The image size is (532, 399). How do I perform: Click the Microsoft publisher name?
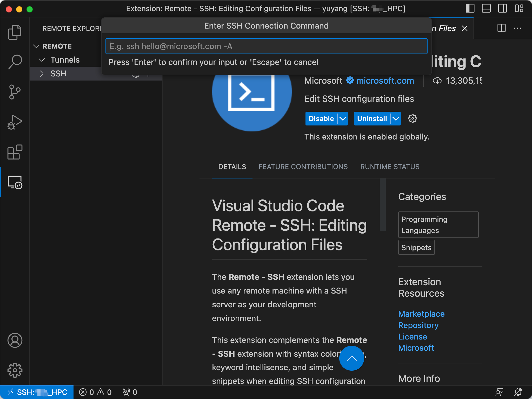pyautogui.click(x=323, y=81)
